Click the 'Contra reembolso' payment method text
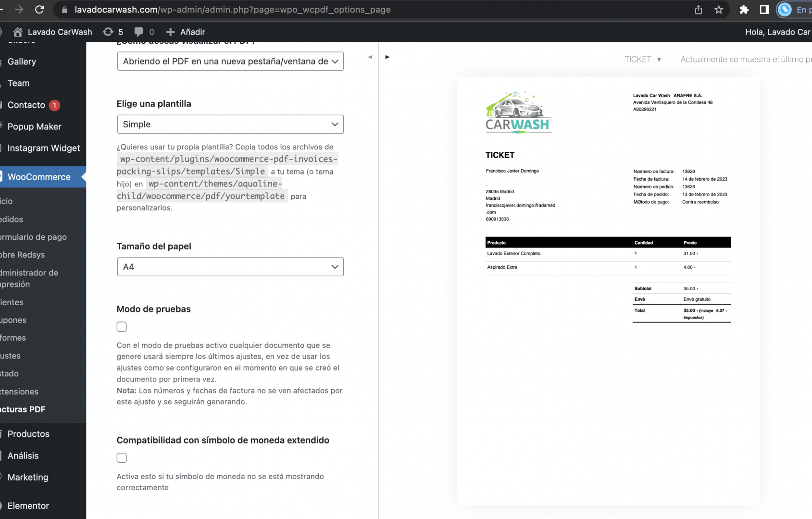The width and height of the screenshot is (812, 519). tap(700, 202)
